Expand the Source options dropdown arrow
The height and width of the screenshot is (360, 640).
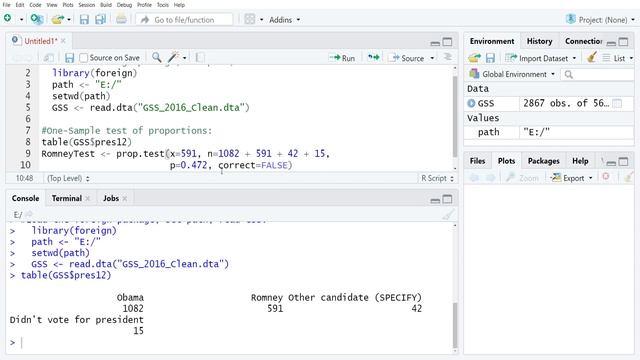pos(432,58)
